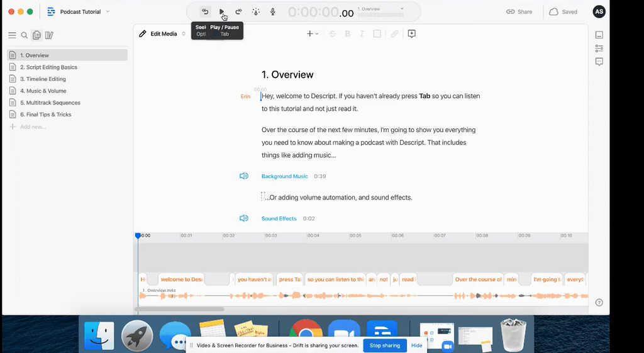
Task: Click the horizontal timeline scrollbar
Action: coord(179,309)
